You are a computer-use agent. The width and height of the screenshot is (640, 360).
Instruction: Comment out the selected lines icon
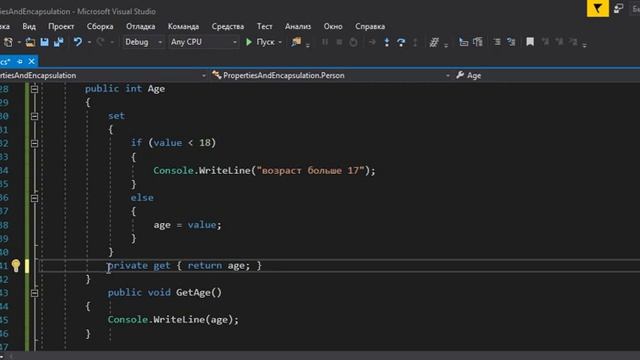[497, 42]
